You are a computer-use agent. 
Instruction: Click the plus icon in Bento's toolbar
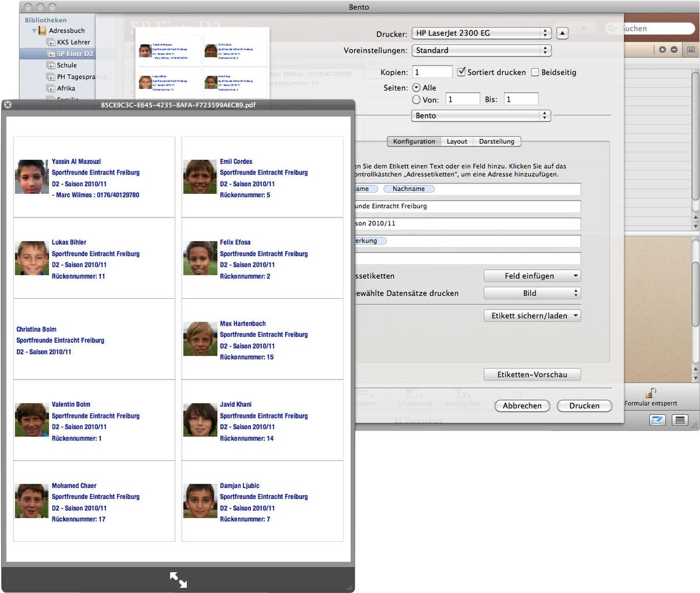pyautogui.click(x=662, y=50)
